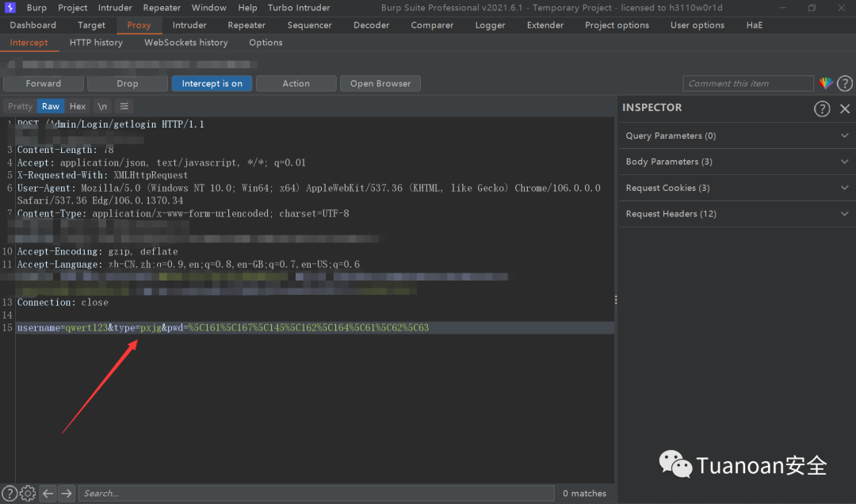Open the Project menu
Image resolution: width=856 pixels, height=504 pixels.
point(73,8)
